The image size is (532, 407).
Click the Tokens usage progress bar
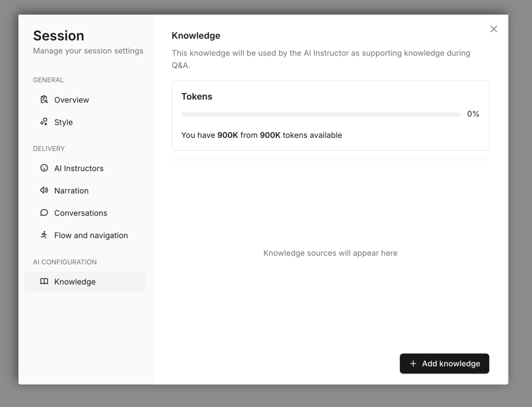coord(320,114)
